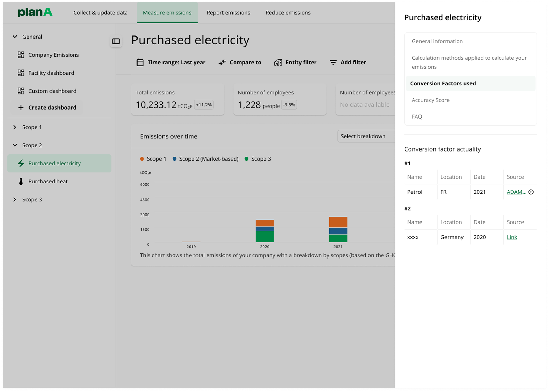This screenshot has height=392, width=549.
Task: Click the plus circle next to ADAM source
Action: 531,192
